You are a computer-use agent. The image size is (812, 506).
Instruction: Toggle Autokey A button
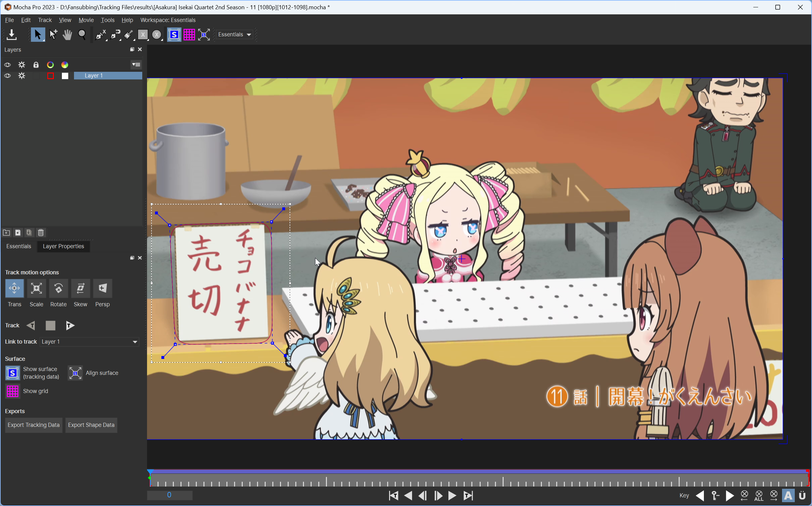788,495
